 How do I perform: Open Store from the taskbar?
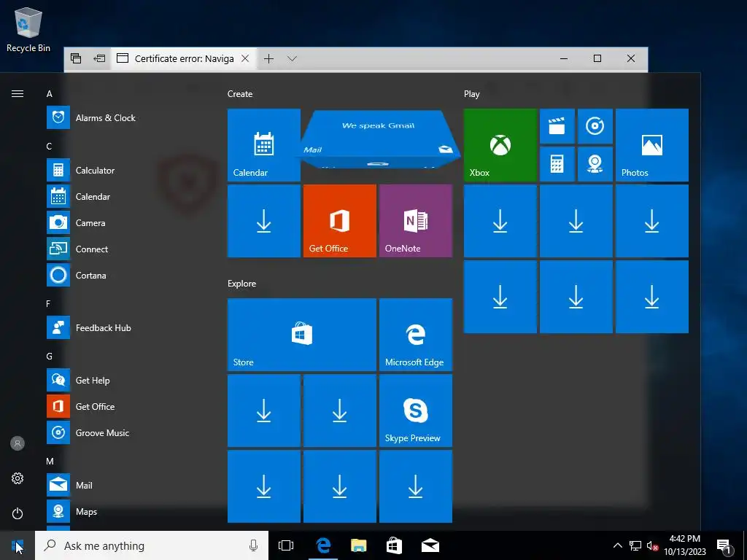394,545
